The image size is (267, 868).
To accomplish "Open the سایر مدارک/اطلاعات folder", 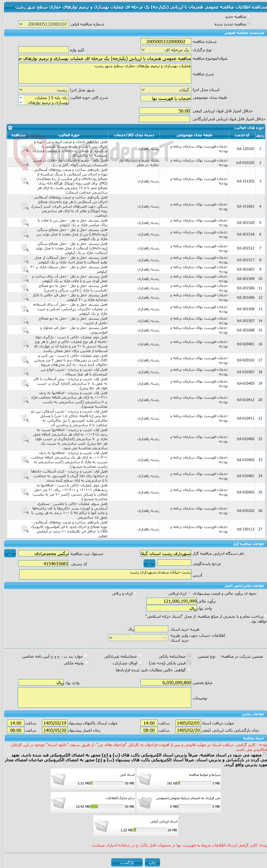I will coord(59,802).
